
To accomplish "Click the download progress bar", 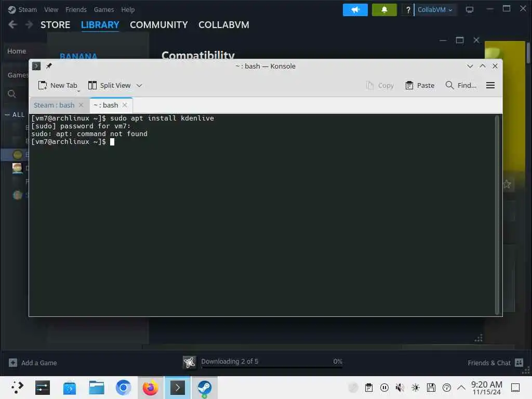I will point(272,367).
